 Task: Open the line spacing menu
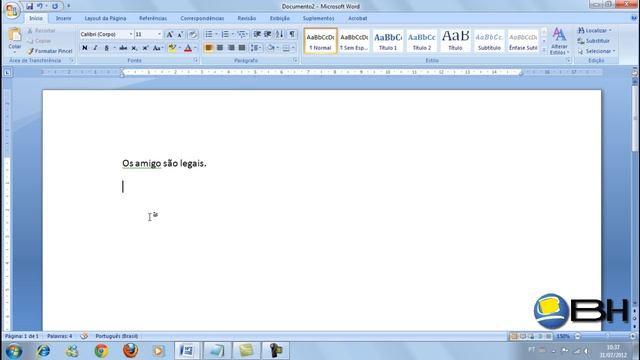point(256,48)
